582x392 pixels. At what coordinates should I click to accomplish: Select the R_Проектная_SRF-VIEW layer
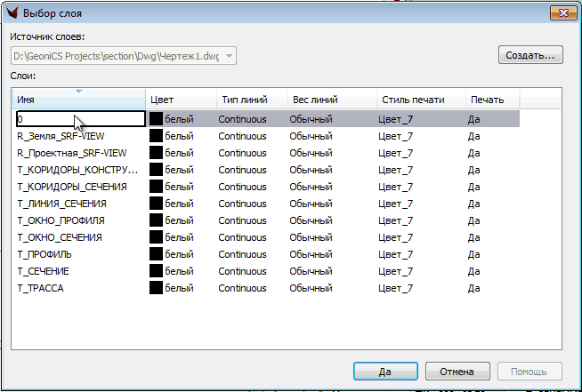(71, 153)
